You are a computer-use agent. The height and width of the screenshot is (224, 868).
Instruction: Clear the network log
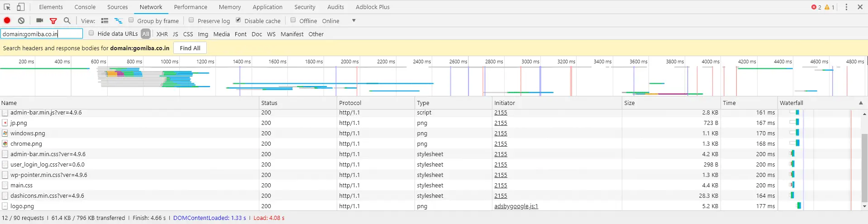(21, 20)
